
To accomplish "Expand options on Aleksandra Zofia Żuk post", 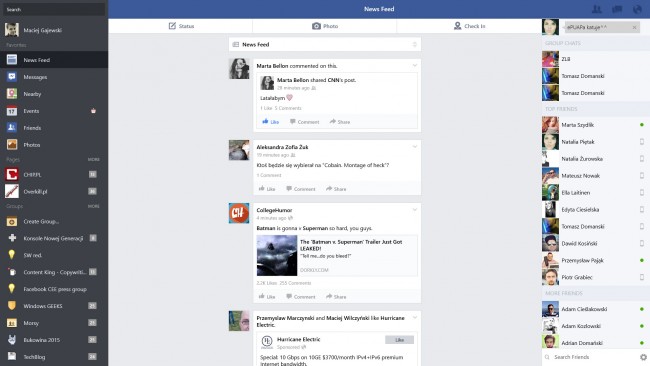I will (415, 147).
